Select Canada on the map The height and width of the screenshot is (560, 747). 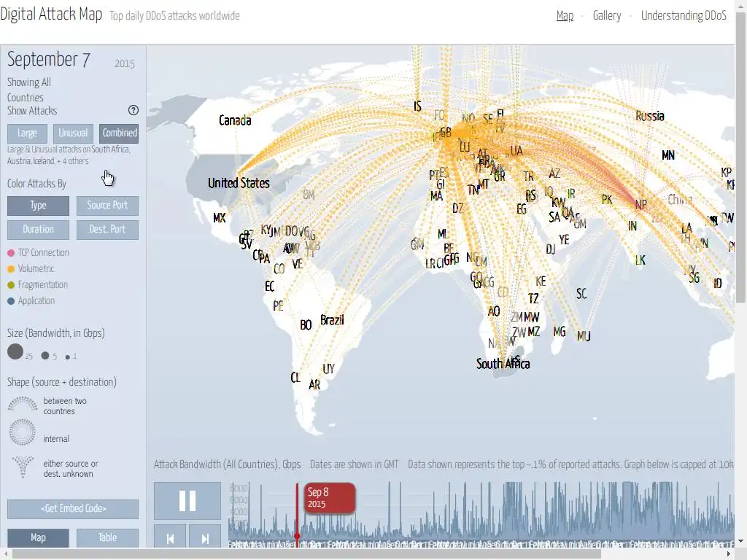click(235, 120)
